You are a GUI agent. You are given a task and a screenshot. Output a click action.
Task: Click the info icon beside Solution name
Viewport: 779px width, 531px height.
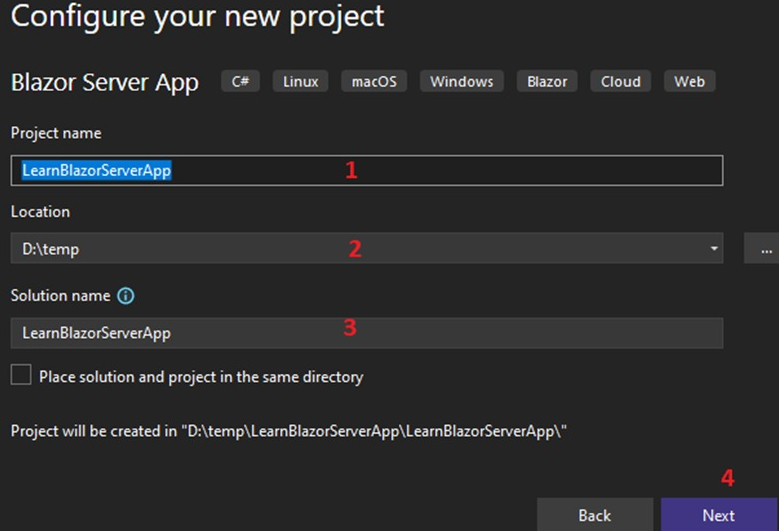(126, 296)
